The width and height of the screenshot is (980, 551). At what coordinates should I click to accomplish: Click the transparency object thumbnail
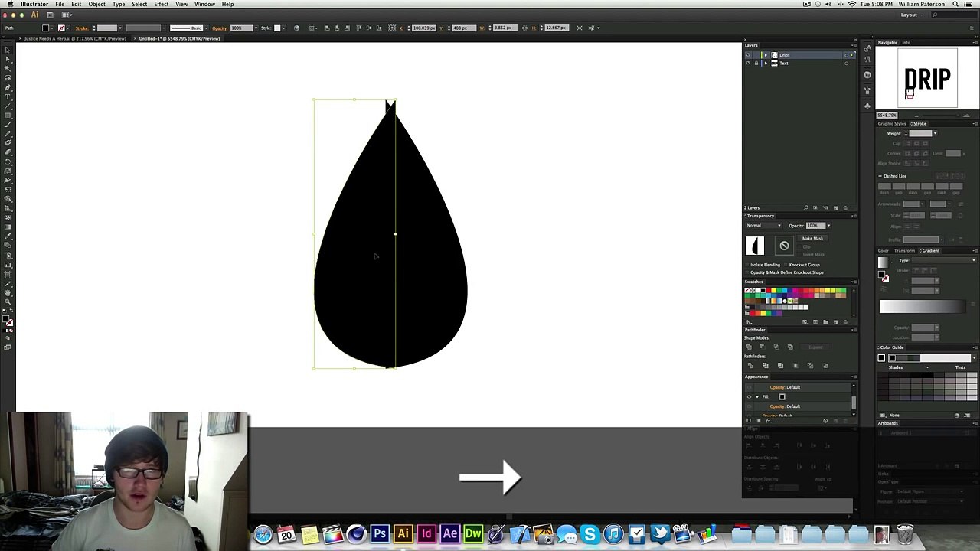click(x=755, y=246)
